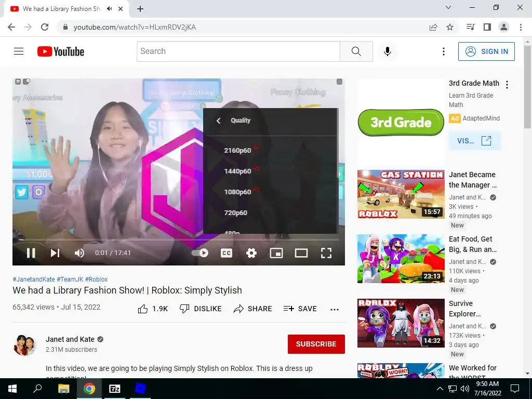Select 1440p60 quality

pyautogui.click(x=270, y=171)
